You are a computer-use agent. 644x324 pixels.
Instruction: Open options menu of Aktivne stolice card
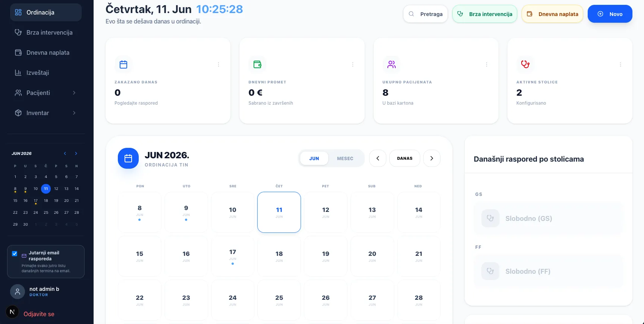click(621, 64)
